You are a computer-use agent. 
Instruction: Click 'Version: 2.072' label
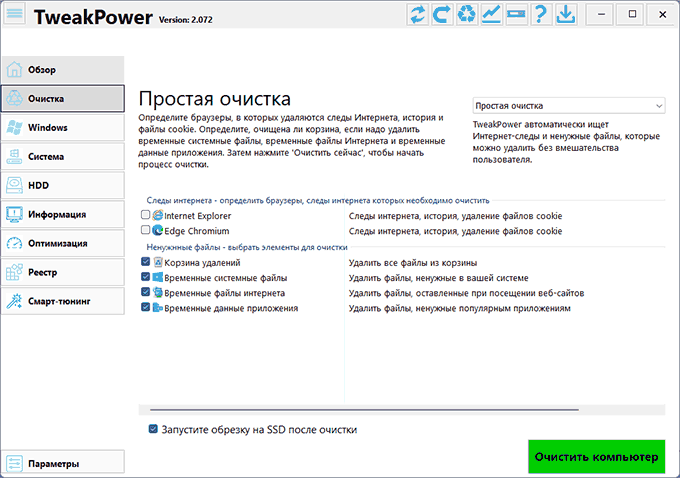pyautogui.click(x=186, y=20)
